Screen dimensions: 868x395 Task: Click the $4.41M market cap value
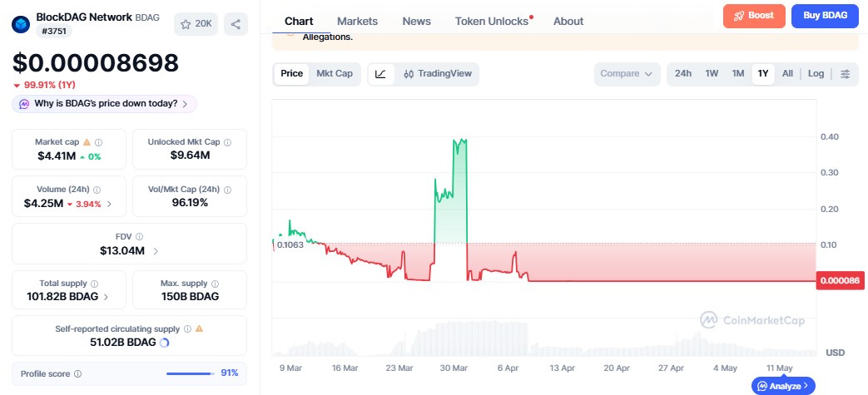click(57, 156)
